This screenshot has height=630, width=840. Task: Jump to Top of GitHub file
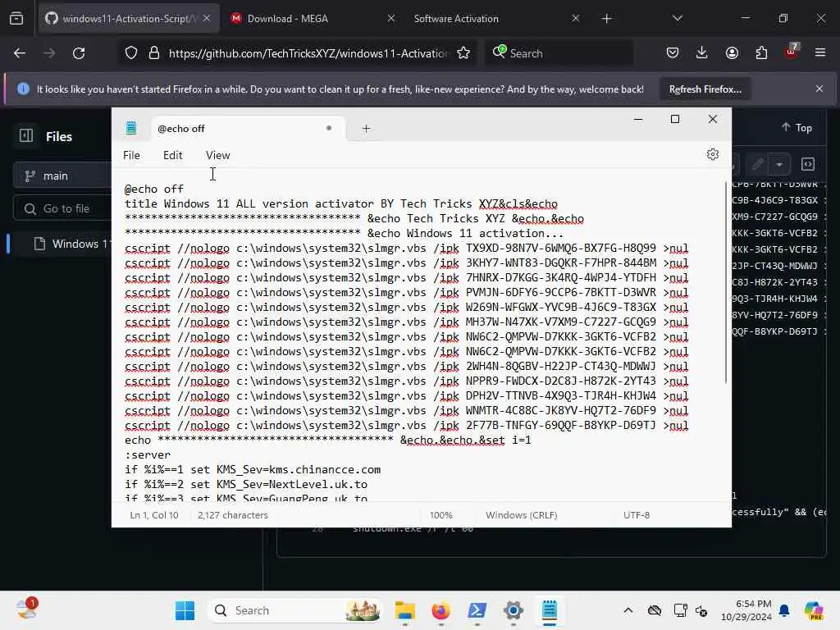tap(797, 127)
